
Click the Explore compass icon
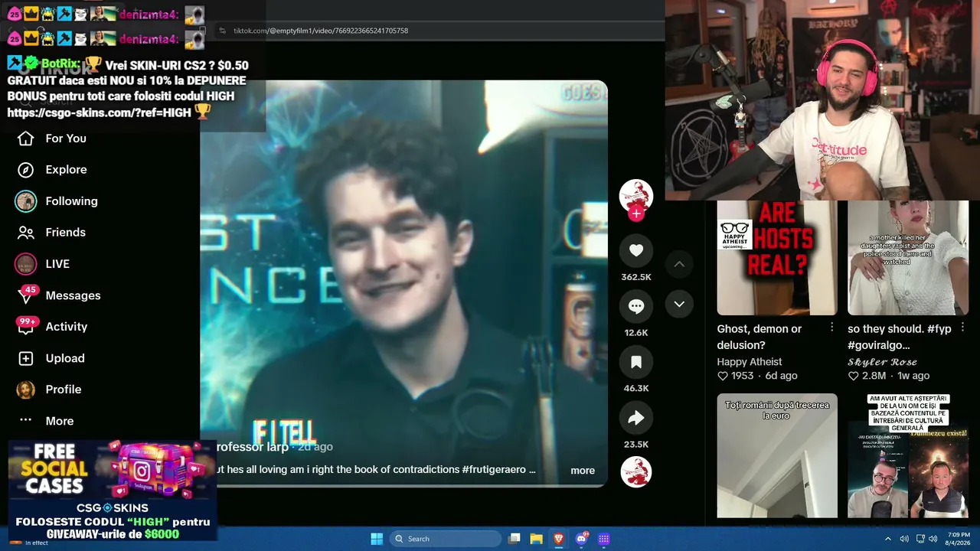(26, 170)
